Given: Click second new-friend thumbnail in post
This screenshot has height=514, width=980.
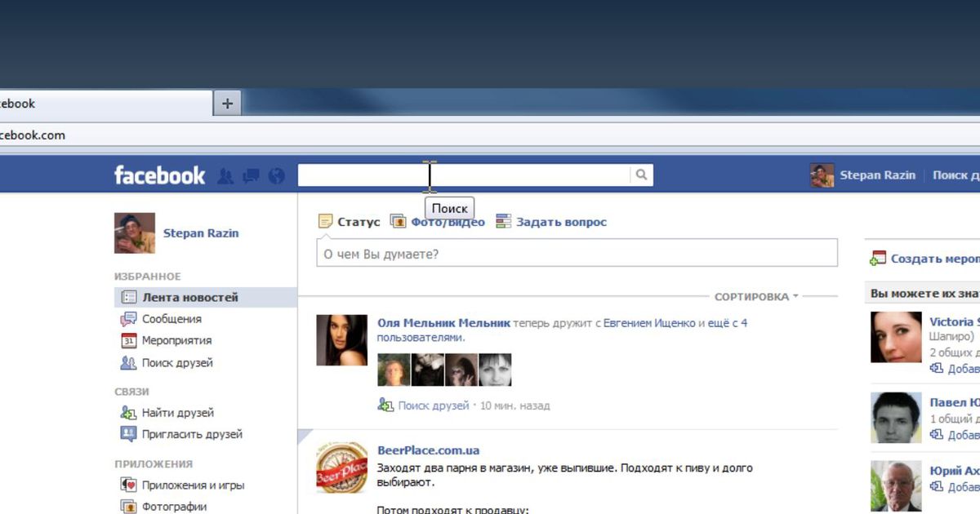Looking at the screenshot, I should [427, 370].
